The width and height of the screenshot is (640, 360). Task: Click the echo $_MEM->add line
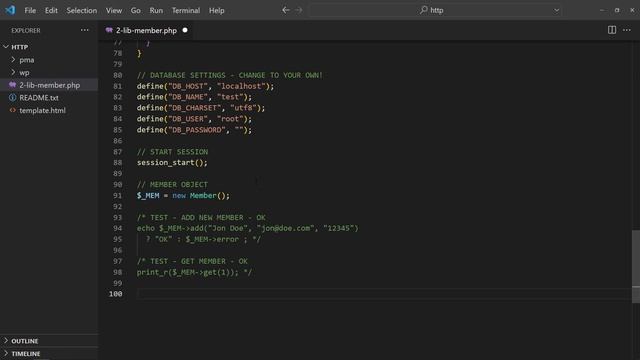[x=247, y=228]
